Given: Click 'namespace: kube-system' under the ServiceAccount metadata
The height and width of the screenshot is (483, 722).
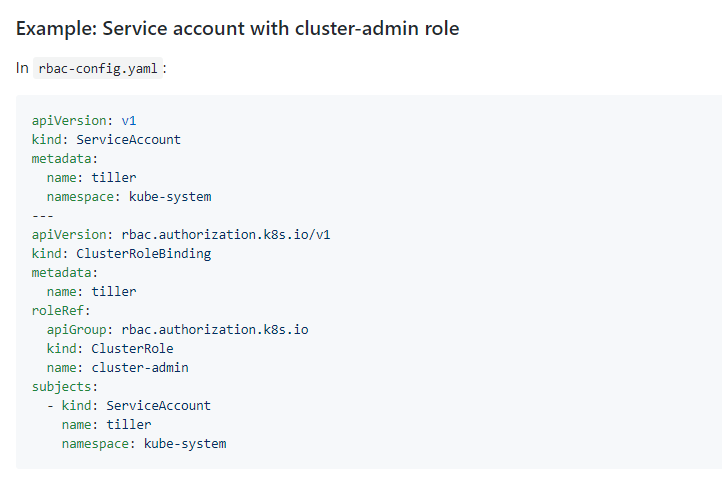Looking at the screenshot, I should (128, 196).
